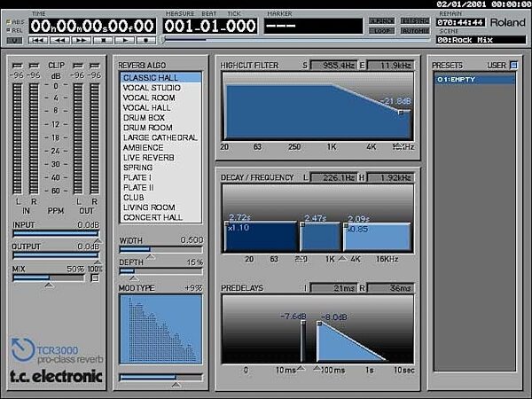Click the decay crossover marker between 1K and 4K
This screenshot has height=399, width=532.
tap(342, 259)
